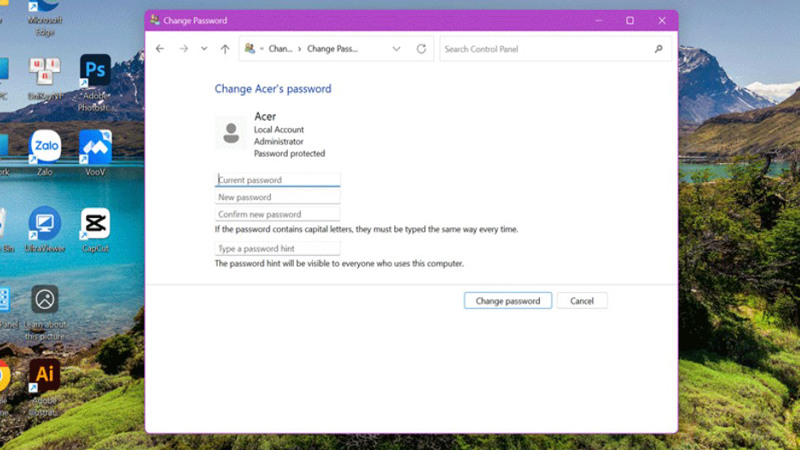Open UltraViewer from the desktop

[44, 224]
